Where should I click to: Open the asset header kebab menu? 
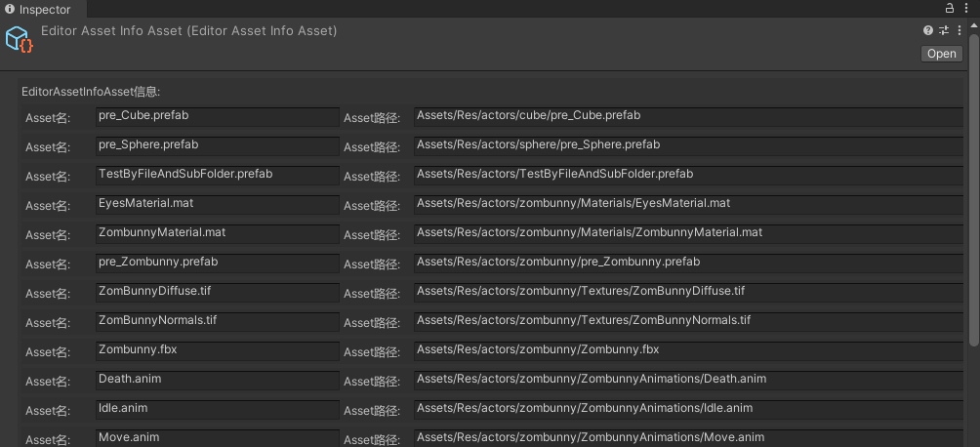(960, 30)
